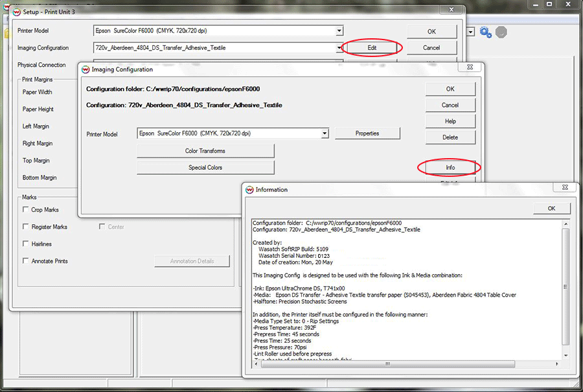
Task: Open Special Colors
Action: pos(205,167)
